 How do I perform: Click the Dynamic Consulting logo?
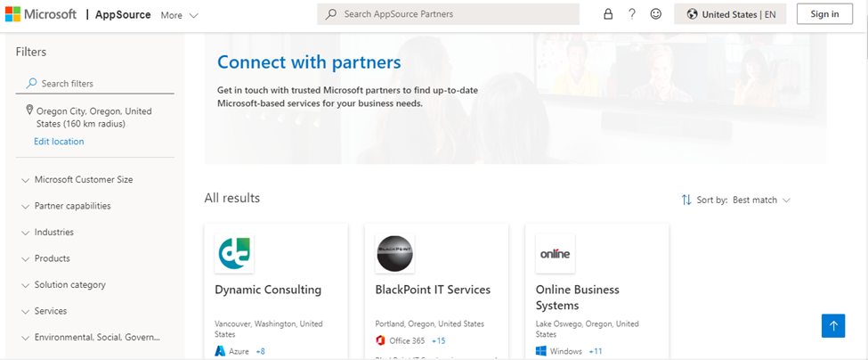click(234, 254)
